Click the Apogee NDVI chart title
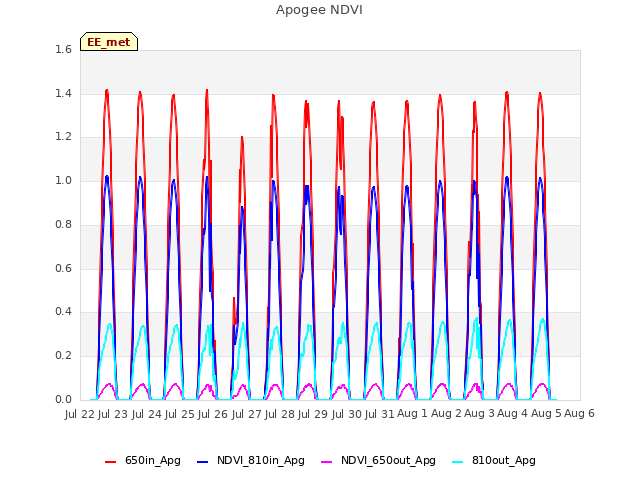The width and height of the screenshot is (640, 480). (319, 10)
